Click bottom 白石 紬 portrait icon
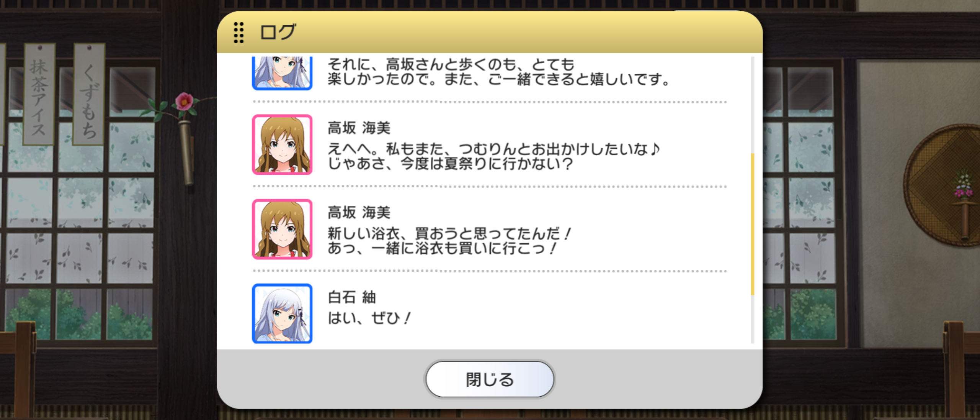Image resolution: width=980 pixels, height=420 pixels. click(282, 313)
